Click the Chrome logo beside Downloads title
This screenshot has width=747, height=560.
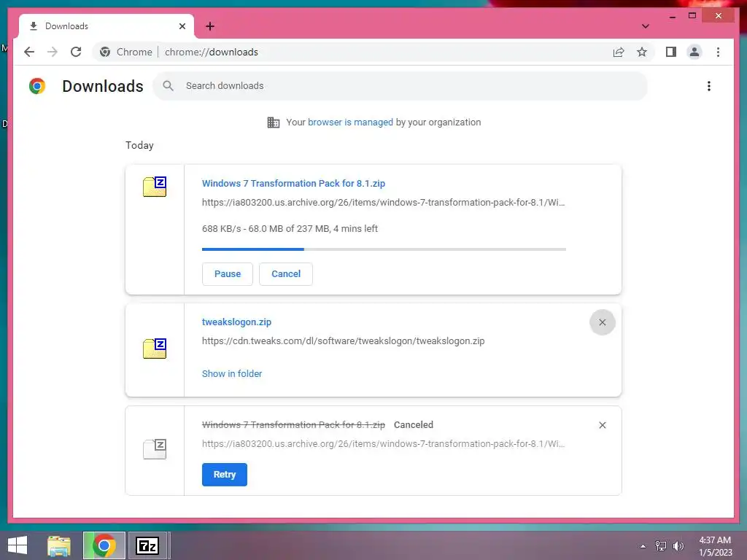click(x=37, y=86)
